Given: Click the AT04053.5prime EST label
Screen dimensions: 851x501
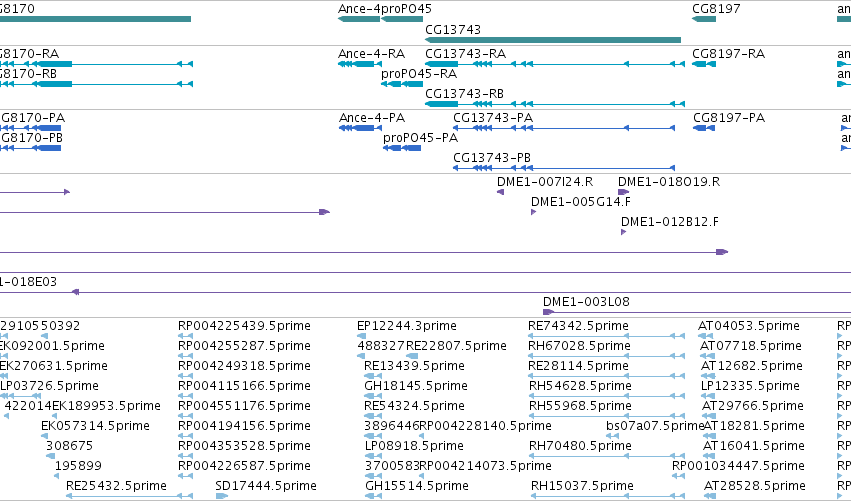Looking at the screenshot, I should tap(749, 326).
